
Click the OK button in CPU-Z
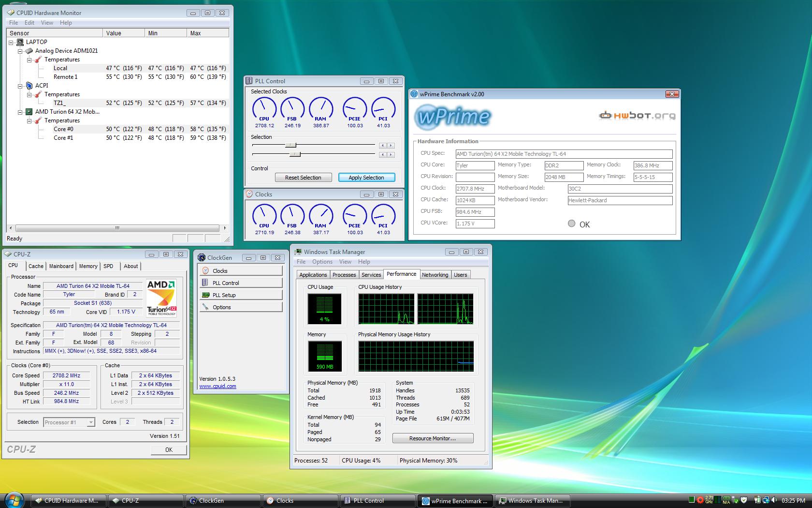(x=169, y=450)
